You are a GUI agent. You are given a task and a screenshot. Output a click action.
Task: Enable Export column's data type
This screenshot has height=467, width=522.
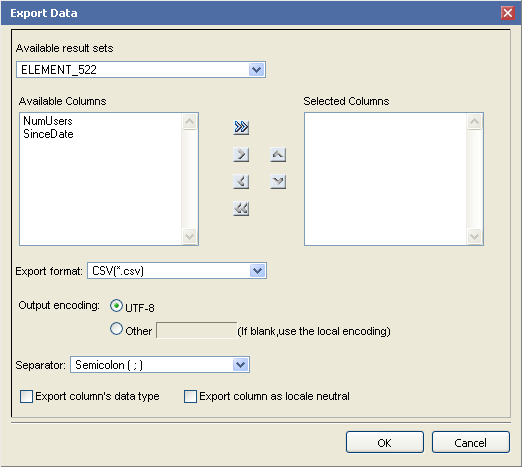coord(26,397)
